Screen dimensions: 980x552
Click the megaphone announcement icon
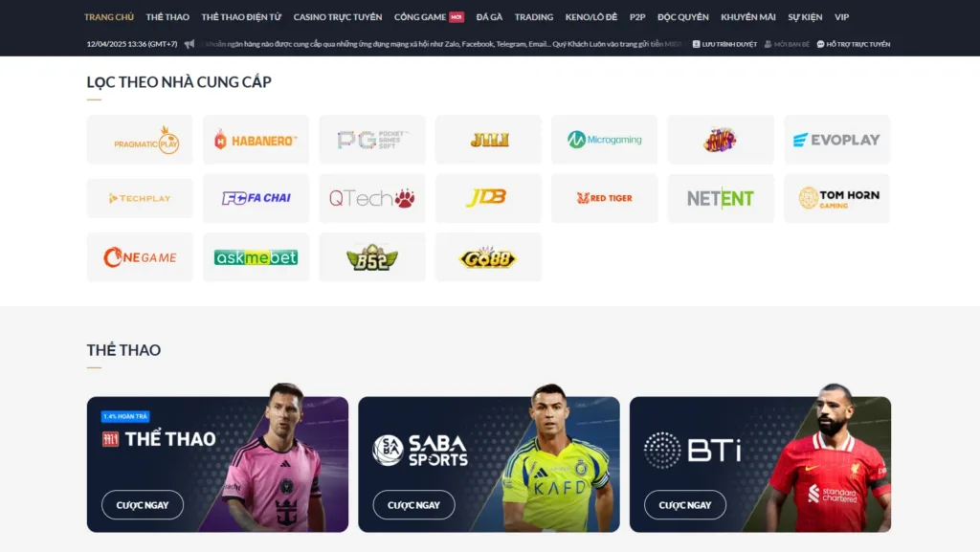189,44
